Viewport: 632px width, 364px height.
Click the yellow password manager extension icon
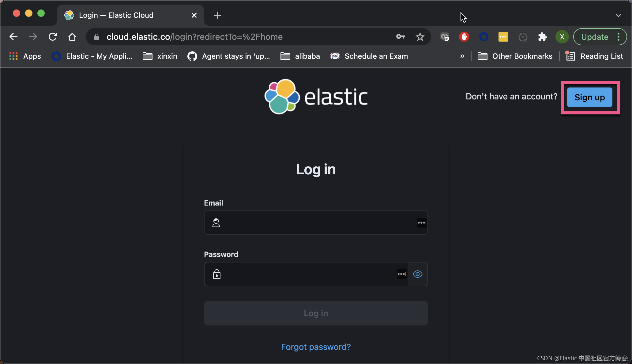click(503, 37)
